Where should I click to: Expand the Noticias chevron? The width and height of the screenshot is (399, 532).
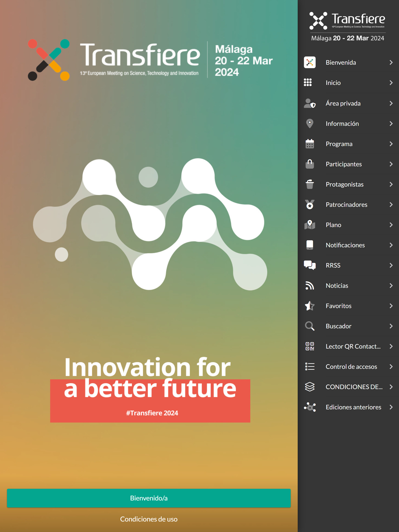[391, 285]
